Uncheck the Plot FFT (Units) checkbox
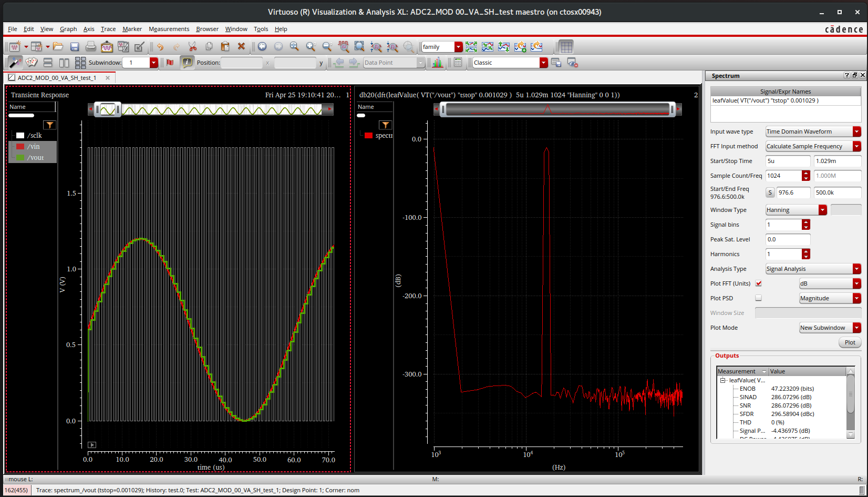This screenshot has height=497, width=868. click(x=758, y=283)
